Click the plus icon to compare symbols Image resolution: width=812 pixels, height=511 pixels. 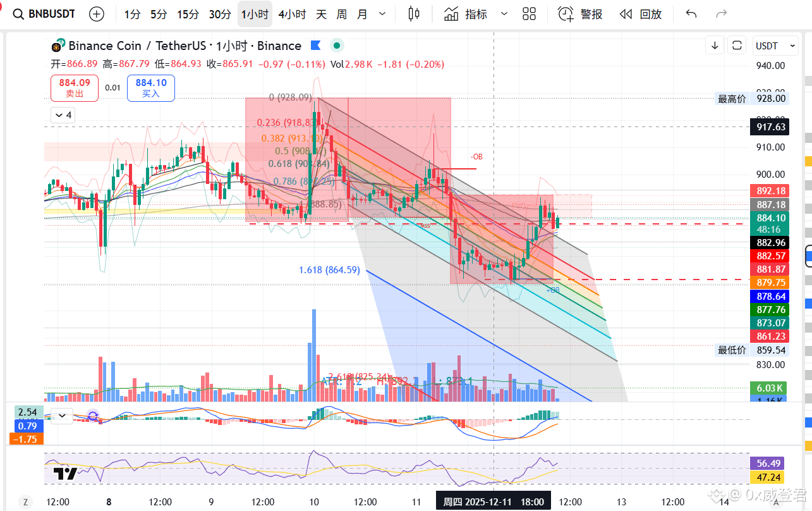pos(97,14)
